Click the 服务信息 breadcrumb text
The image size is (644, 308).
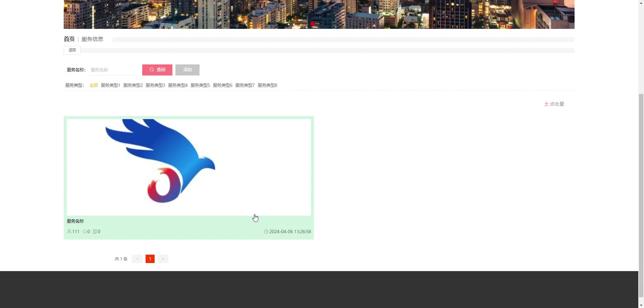point(92,39)
